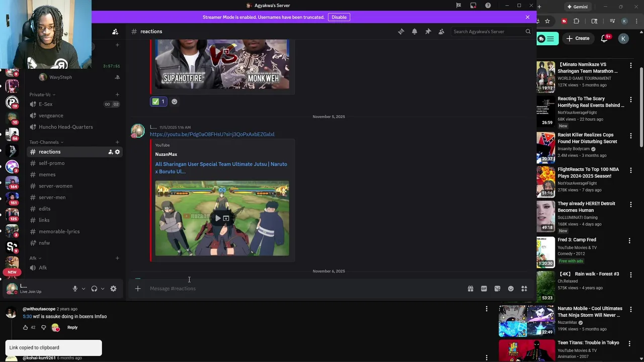
Task: Open GIF picker in Discord message bar
Action: [x=484, y=289]
